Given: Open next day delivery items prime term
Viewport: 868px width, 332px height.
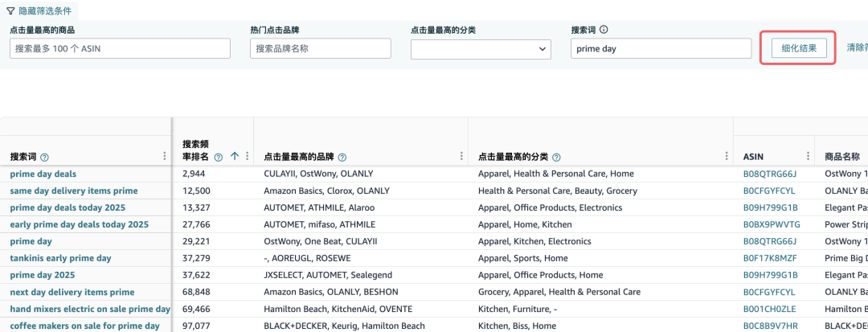Looking at the screenshot, I should [72, 292].
